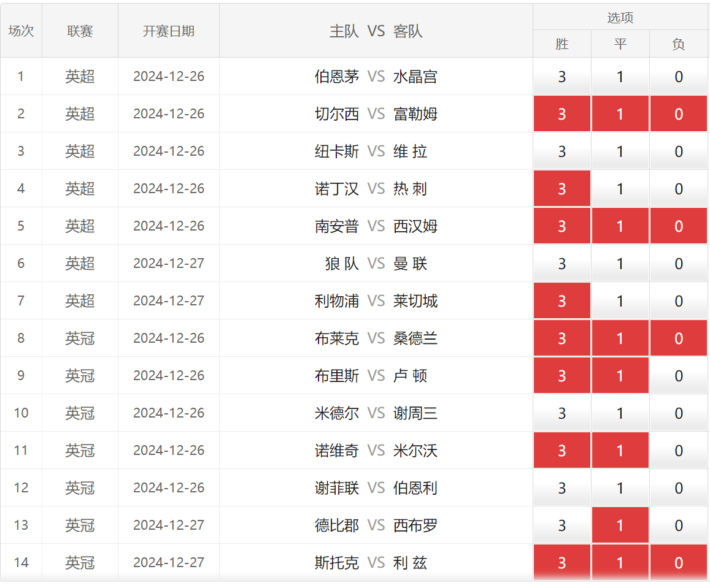
Task: Select draw (1) for 利物浦 vs 莱切城
Action: coord(620,301)
